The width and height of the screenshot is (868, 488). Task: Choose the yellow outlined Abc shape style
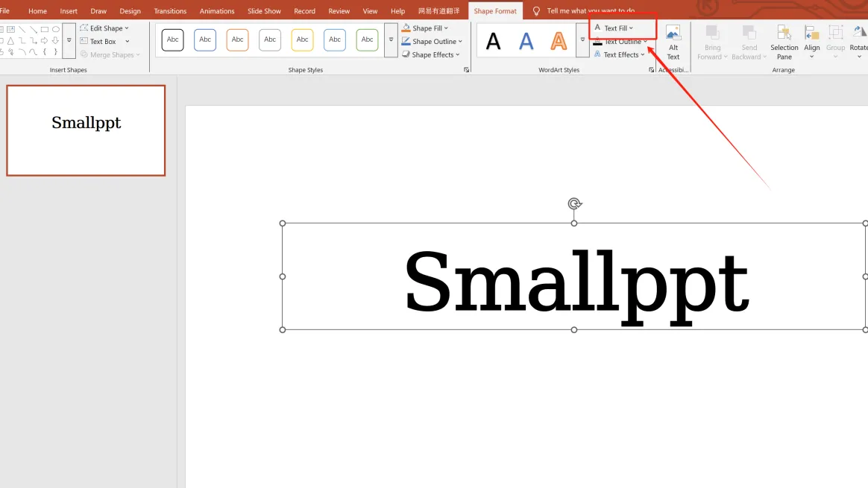pos(302,39)
